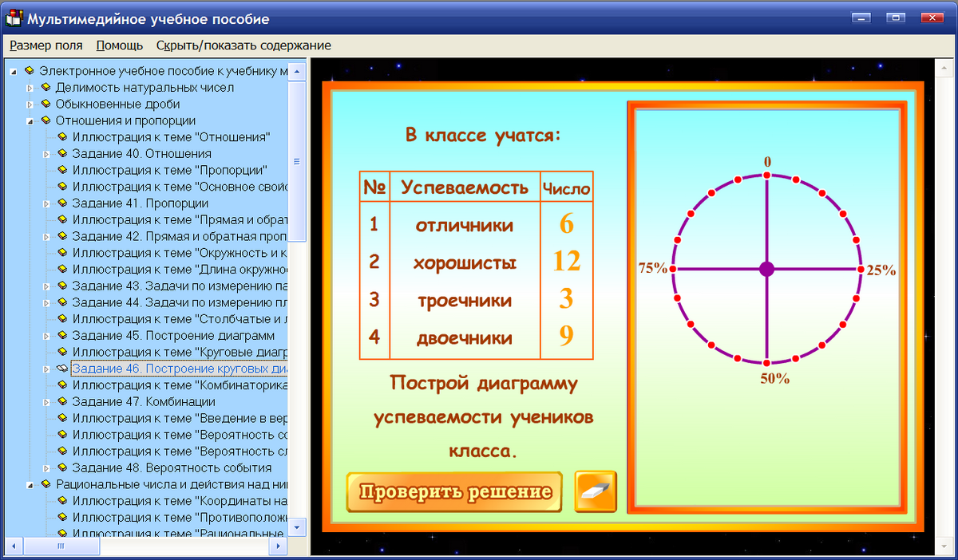Open the "Помощь" menu
Viewport: 958px width, 560px height.
[118, 45]
